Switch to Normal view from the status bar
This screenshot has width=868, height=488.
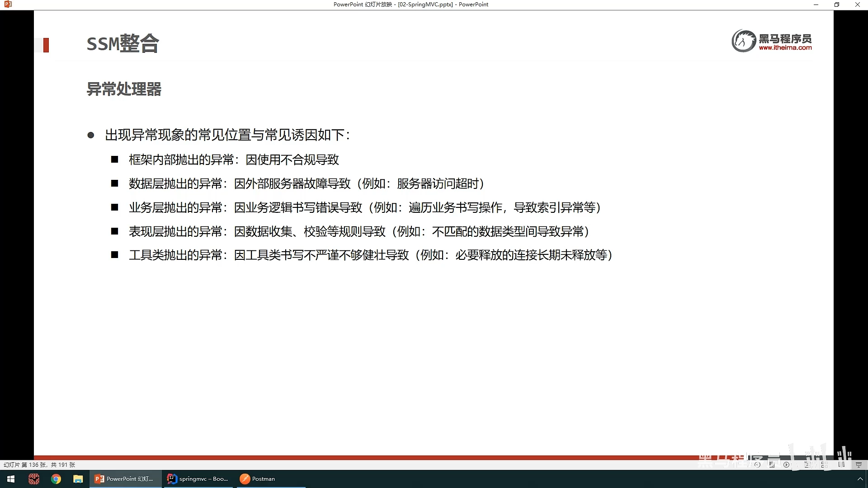click(807, 465)
